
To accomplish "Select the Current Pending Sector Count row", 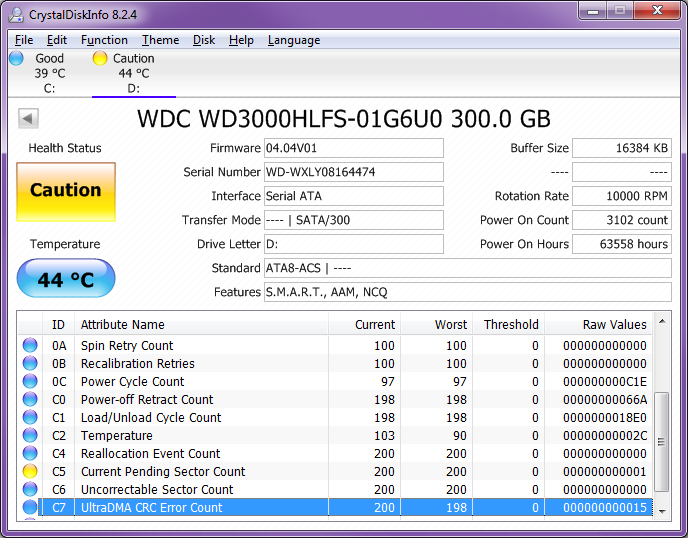I will click(x=335, y=471).
